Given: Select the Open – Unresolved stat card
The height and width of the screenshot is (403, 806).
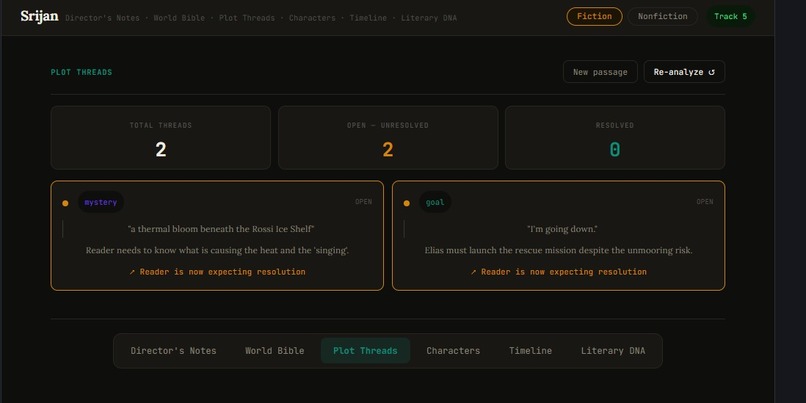Looking at the screenshot, I should (388, 138).
